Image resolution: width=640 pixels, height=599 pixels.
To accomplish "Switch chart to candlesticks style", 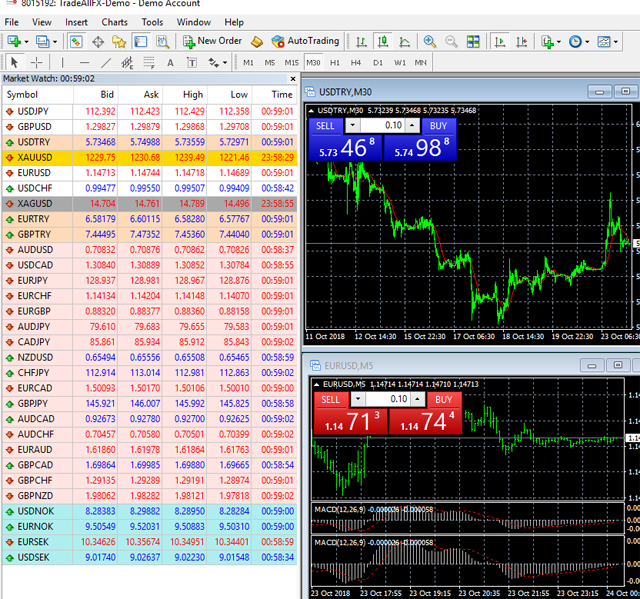I will point(382,42).
